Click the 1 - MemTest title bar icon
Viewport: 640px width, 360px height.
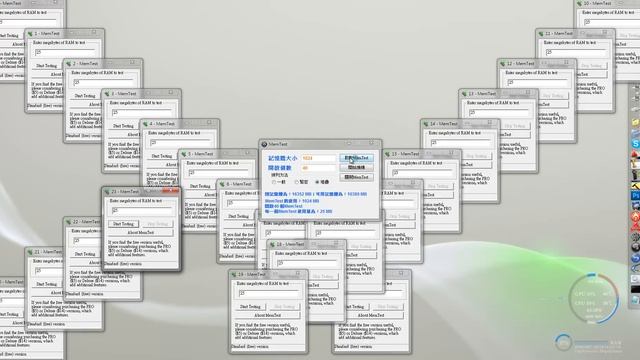[30, 33]
